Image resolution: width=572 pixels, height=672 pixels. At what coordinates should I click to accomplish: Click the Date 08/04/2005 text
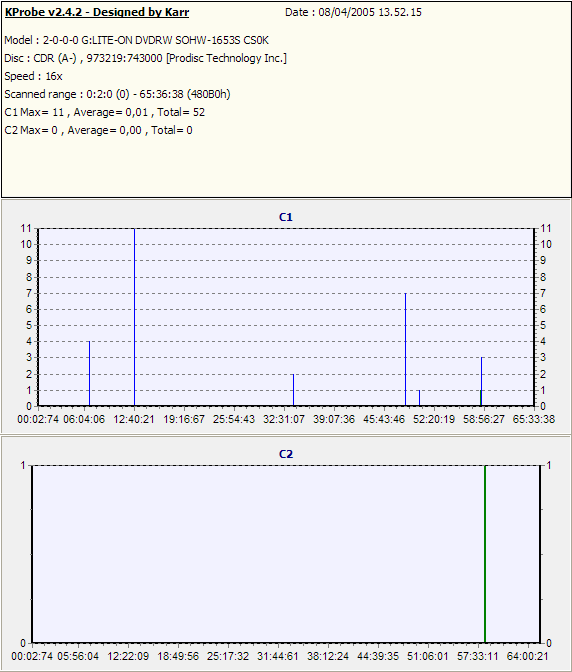(353, 12)
